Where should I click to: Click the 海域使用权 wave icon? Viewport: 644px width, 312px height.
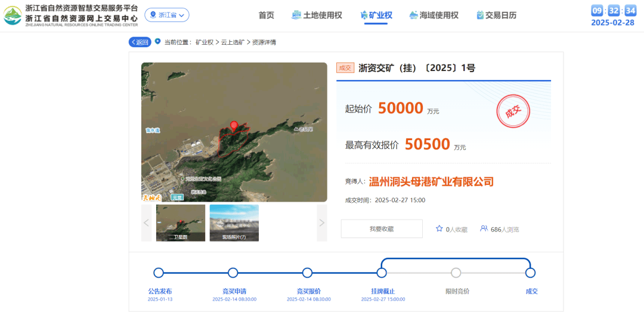point(414,15)
